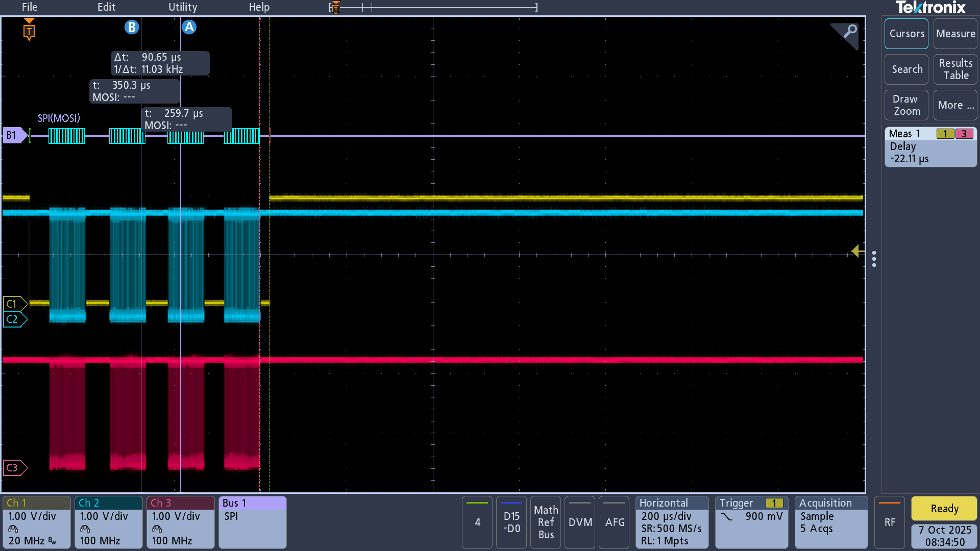
Task: Click the C3 channel ground indicator
Action: coord(15,468)
